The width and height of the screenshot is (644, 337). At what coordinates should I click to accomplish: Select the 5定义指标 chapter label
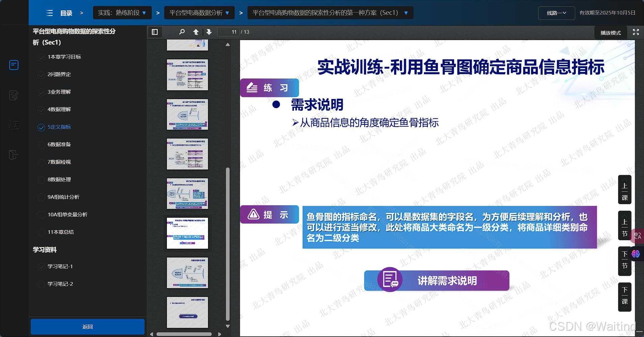[x=59, y=127]
